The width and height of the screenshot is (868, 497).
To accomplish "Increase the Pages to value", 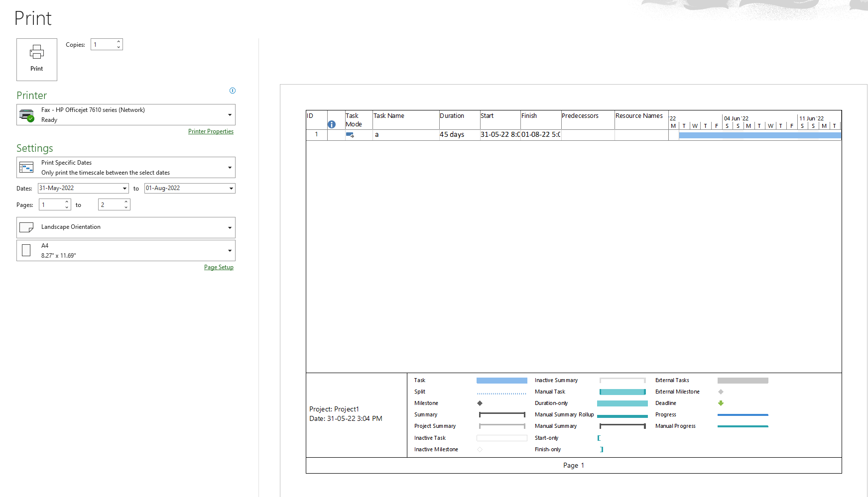I will [x=126, y=202].
